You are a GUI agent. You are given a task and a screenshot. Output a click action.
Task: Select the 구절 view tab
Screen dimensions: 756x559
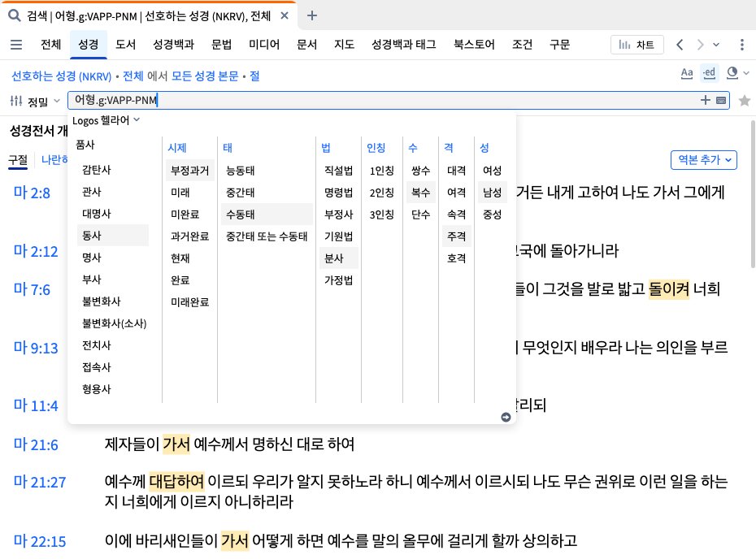point(19,160)
